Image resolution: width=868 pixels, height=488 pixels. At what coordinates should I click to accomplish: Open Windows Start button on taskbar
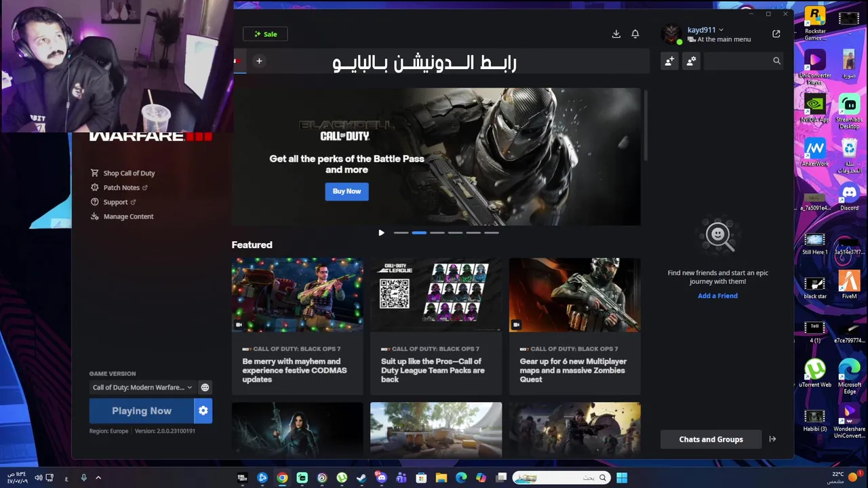click(x=622, y=478)
